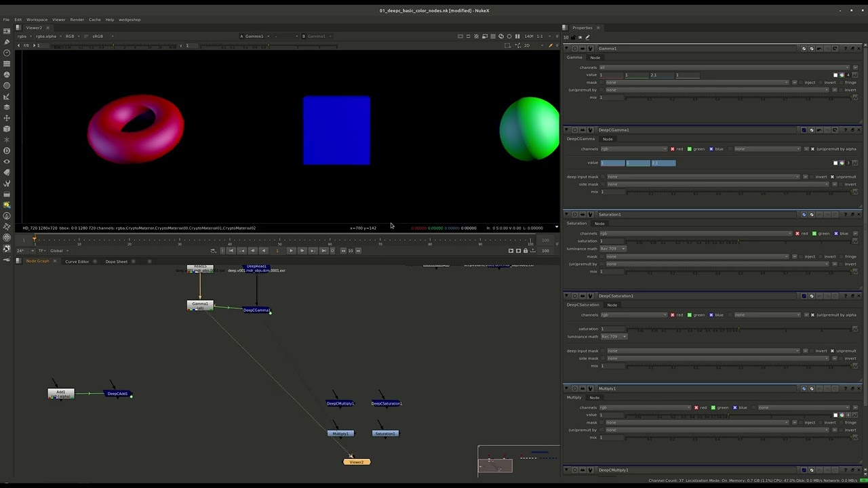868x488 pixels.
Task: Close the Gamma1 properties panel
Action: 859,49
